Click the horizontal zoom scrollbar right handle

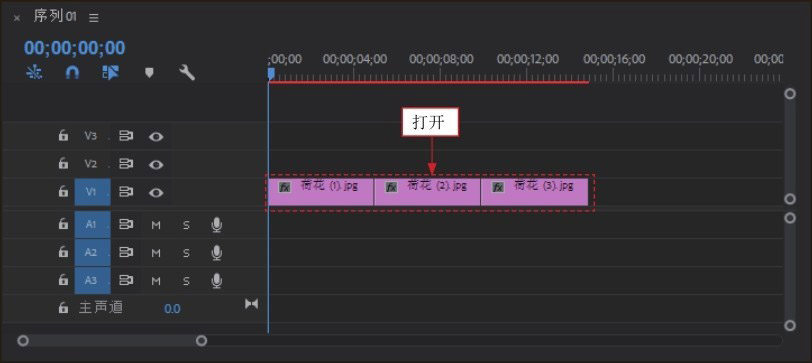201,341
